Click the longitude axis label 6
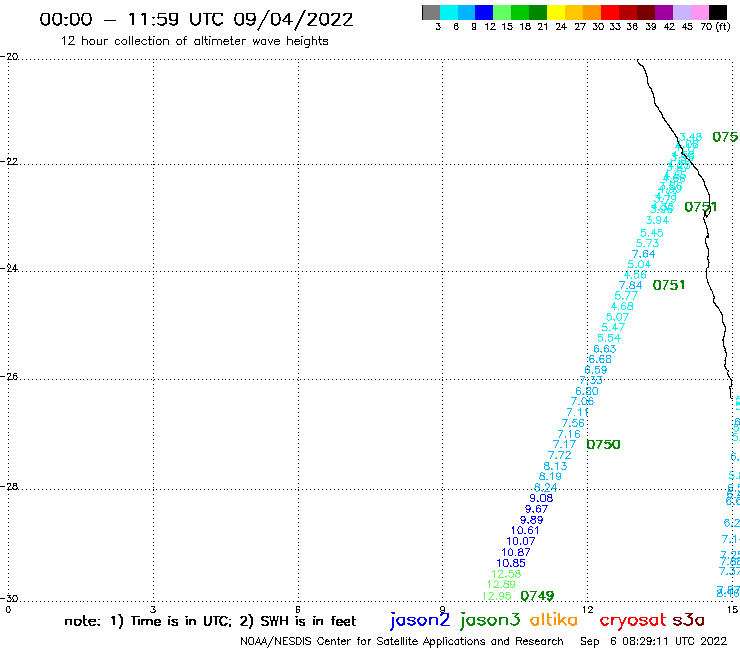The image size is (740, 650). pos(298,609)
